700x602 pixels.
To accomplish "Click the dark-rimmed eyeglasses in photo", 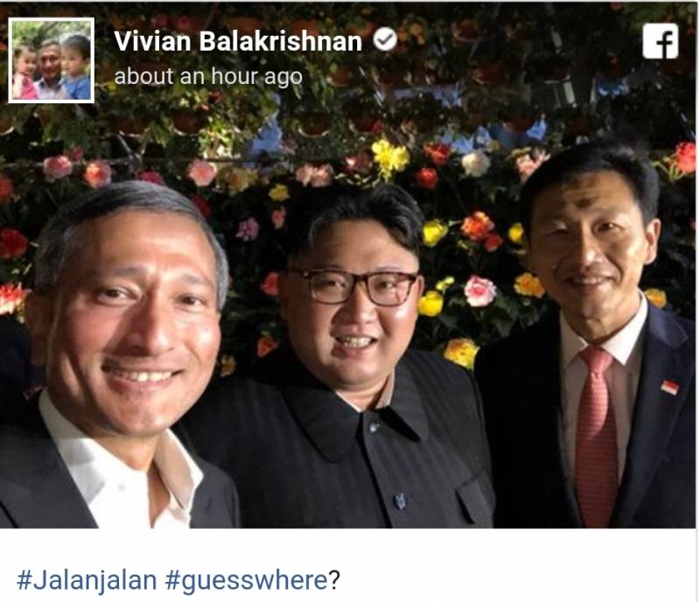I will 354,286.
